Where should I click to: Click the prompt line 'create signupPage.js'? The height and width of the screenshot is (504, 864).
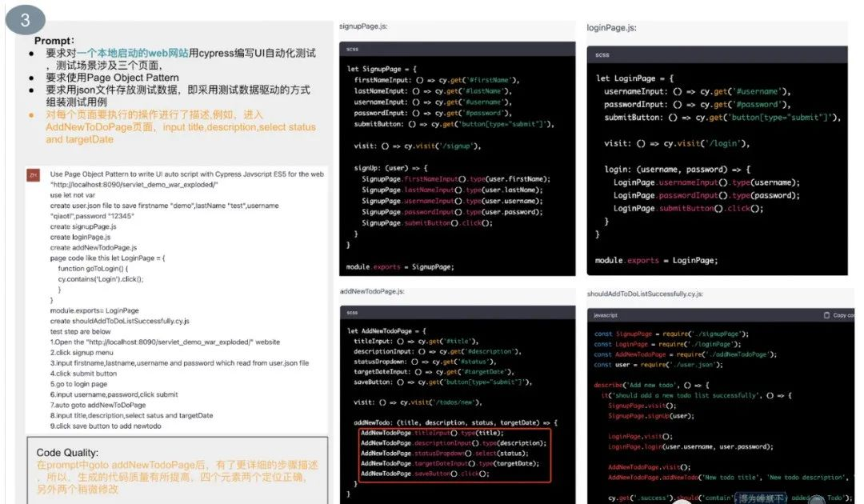[83, 226]
